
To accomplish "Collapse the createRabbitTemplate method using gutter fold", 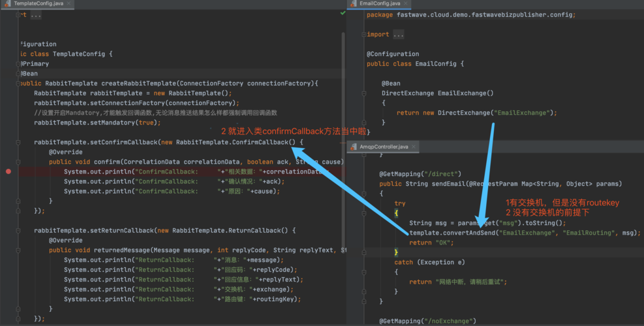I will tap(18, 83).
